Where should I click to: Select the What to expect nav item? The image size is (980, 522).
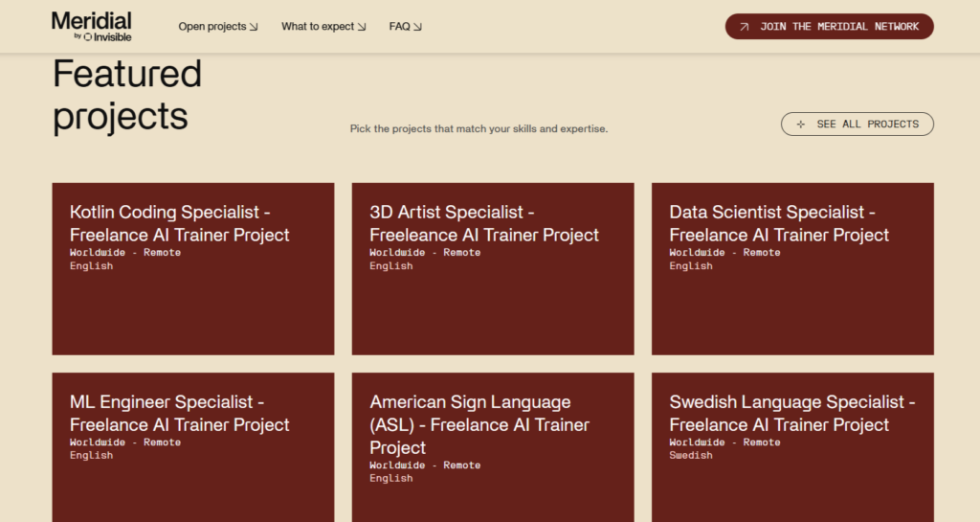pyautogui.click(x=318, y=27)
